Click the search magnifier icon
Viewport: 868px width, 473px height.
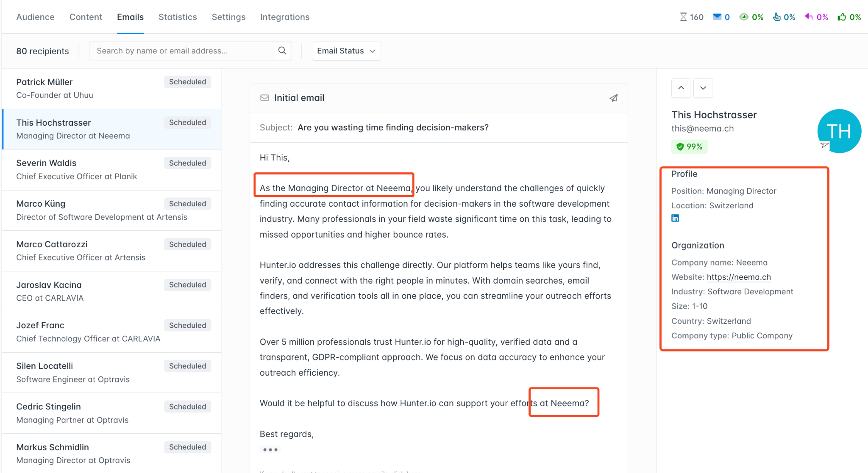pos(282,51)
